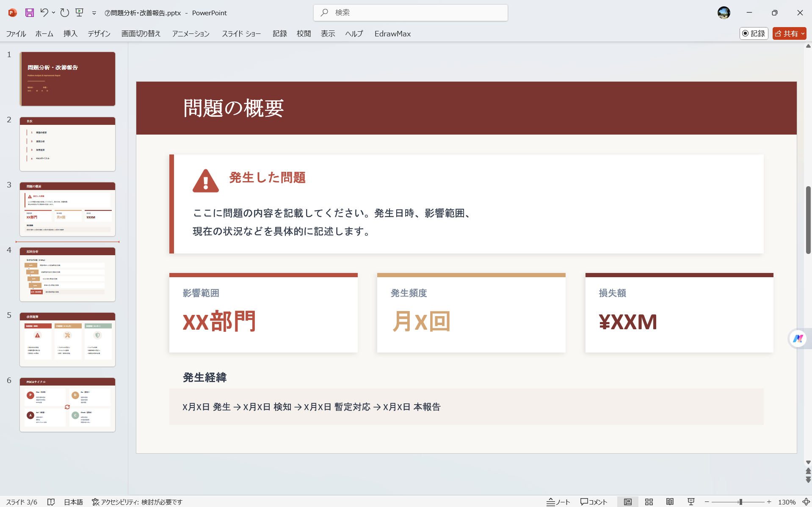Image resolution: width=812 pixels, height=507 pixels.
Task: Expand the Quick Access Toolbar customization menu
Action: click(94, 13)
